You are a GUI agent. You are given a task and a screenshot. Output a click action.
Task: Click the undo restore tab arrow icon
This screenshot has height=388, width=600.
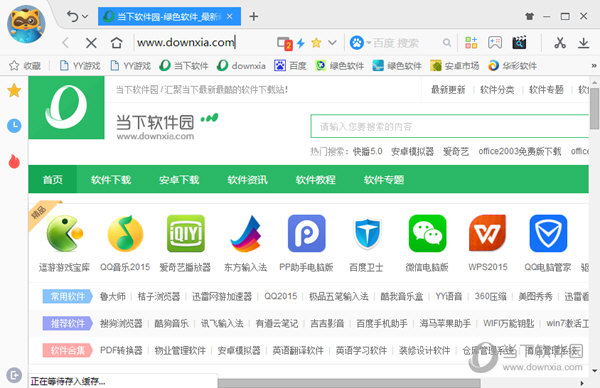(72, 16)
